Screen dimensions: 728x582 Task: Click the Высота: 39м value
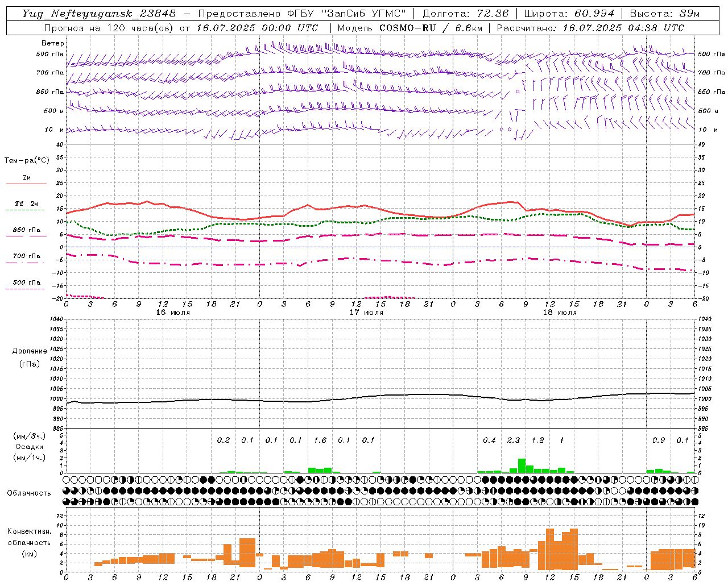pyautogui.click(x=665, y=14)
